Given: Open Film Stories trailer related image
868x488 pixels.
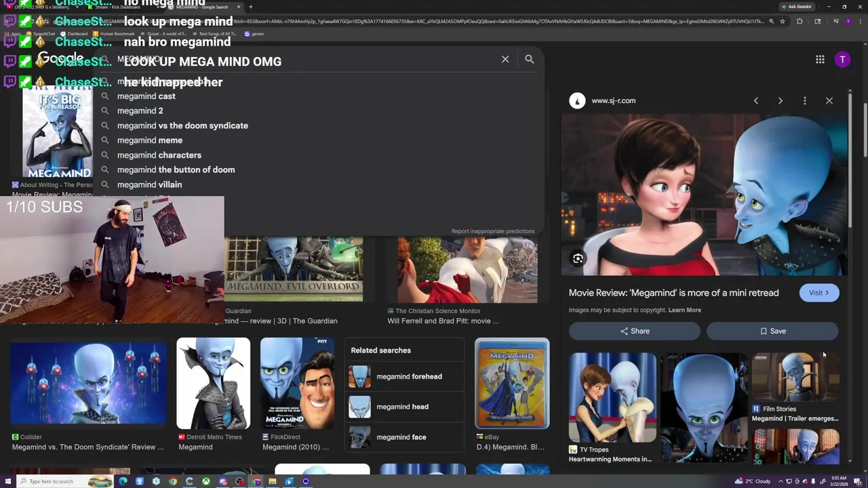Looking at the screenshot, I should coord(795,377).
